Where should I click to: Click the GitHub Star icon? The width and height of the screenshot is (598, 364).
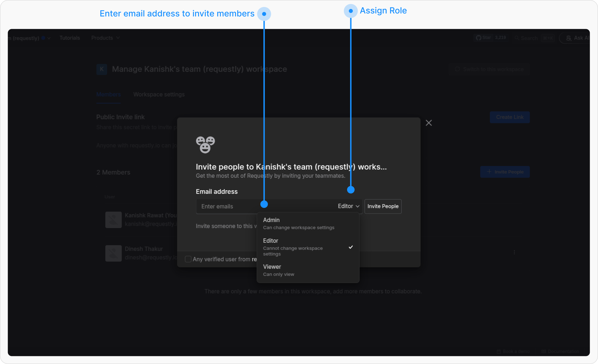pos(478,38)
